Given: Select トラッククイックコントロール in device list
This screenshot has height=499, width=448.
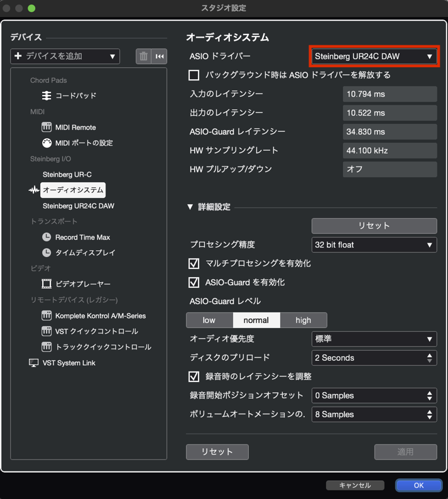Looking at the screenshot, I should click(x=103, y=347).
